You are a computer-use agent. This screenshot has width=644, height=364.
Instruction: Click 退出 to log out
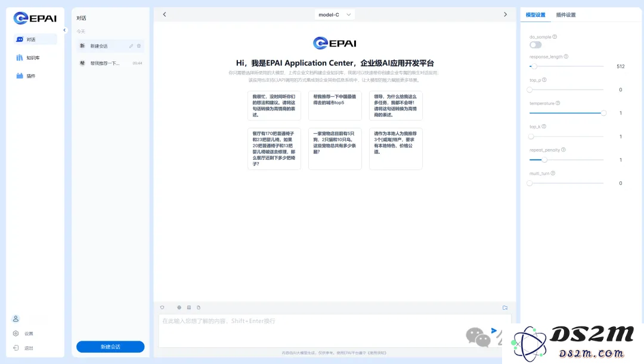pos(23,348)
